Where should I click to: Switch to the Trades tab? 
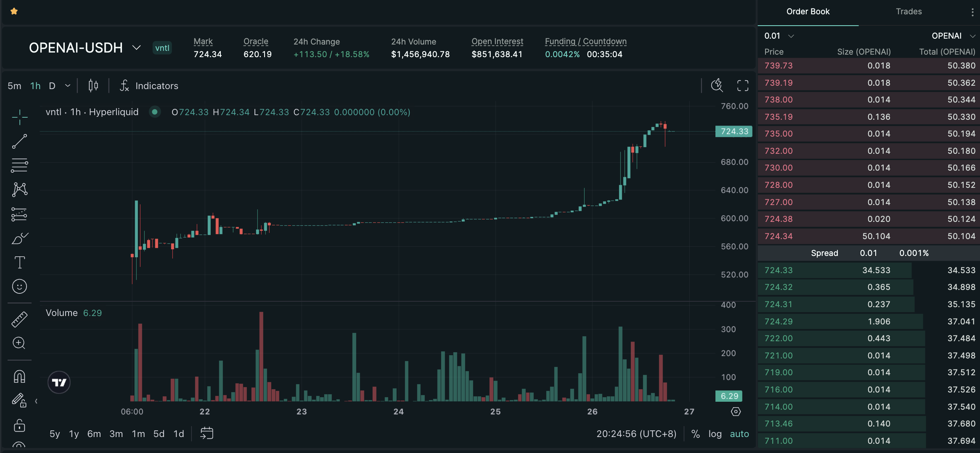[x=908, y=12]
